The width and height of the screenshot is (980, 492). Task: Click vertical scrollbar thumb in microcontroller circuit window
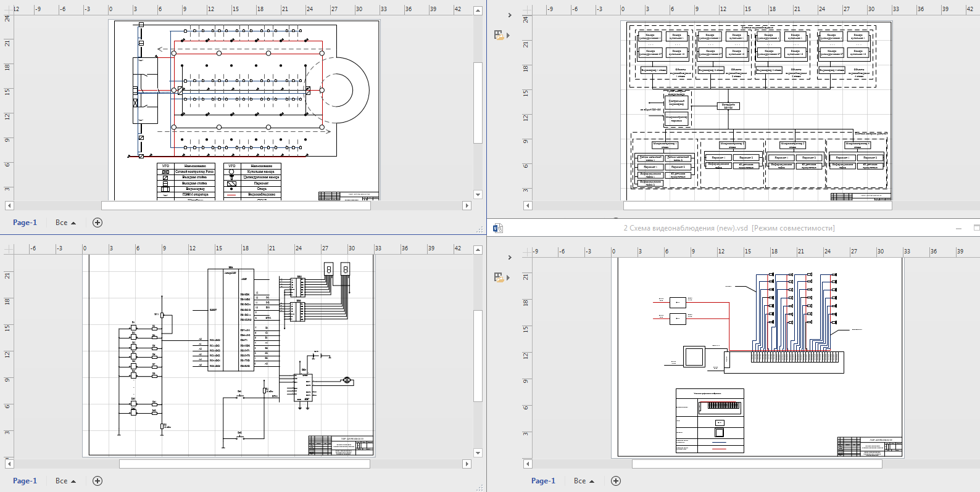click(478, 356)
